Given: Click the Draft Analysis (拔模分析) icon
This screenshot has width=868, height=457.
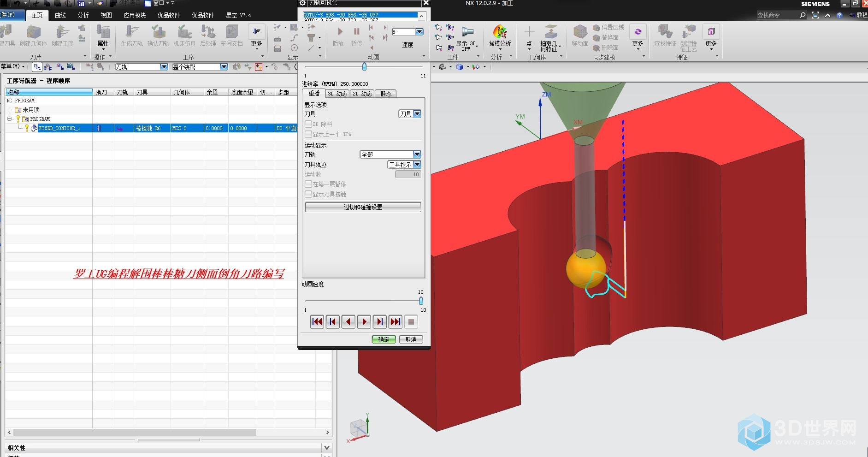Looking at the screenshot, I should [500, 32].
